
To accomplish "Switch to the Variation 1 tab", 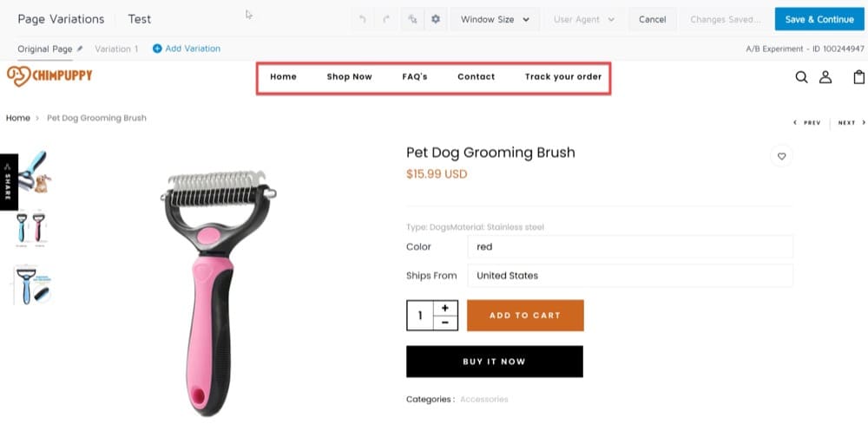I will click(116, 49).
